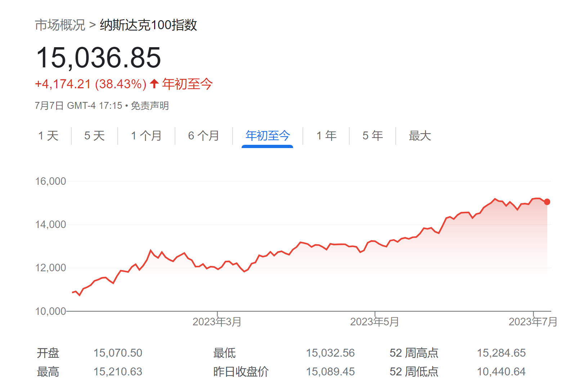The width and height of the screenshot is (588, 388).
Task: Click the 7月7日 GMT-4 17:15 timestamp
Action: coord(78,106)
